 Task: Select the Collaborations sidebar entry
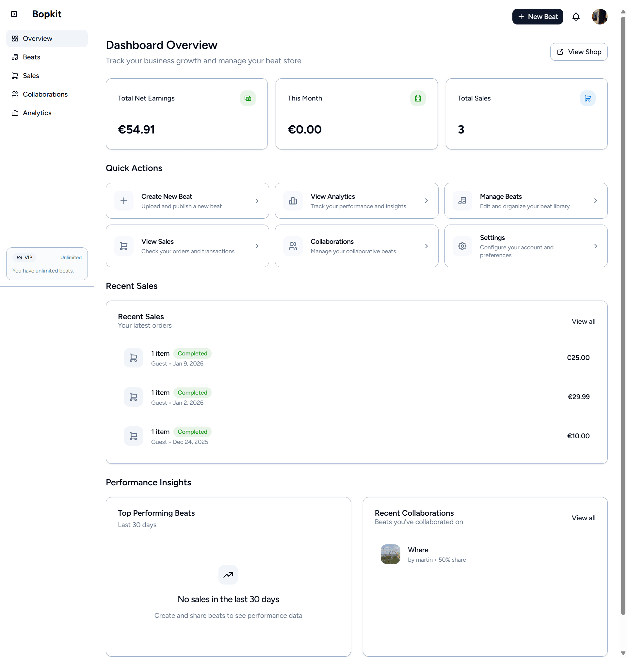pyautogui.click(x=45, y=94)
